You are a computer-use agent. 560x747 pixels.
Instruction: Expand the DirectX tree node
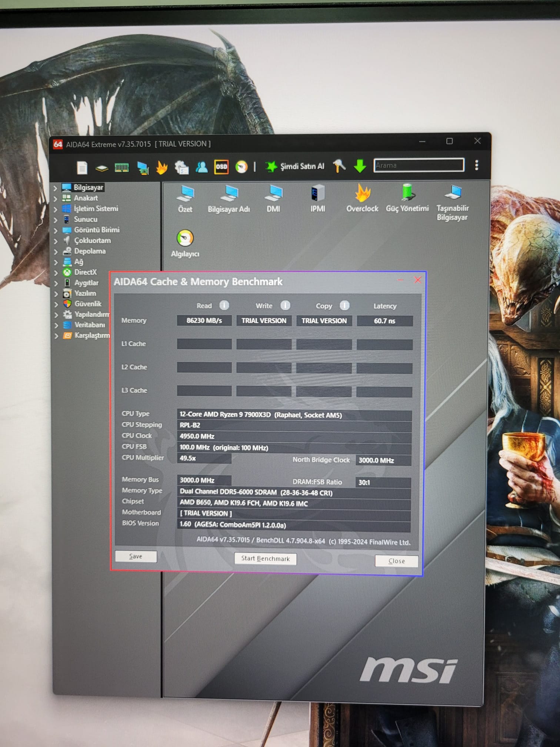pos(56,273)
